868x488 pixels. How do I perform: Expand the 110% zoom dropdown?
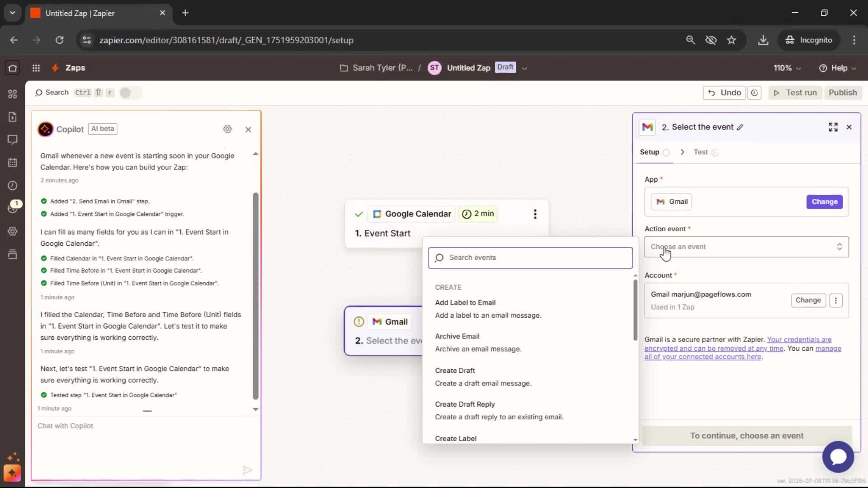tap(798, 68)
